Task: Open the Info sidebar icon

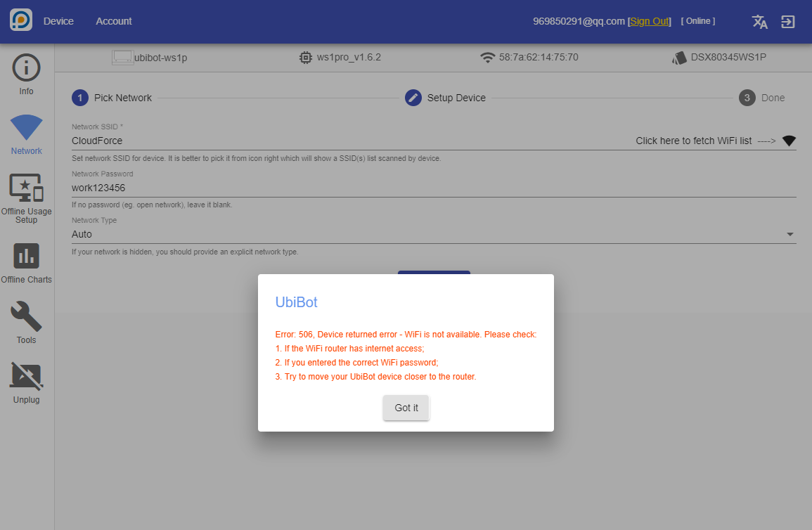Action: (26, 67)
